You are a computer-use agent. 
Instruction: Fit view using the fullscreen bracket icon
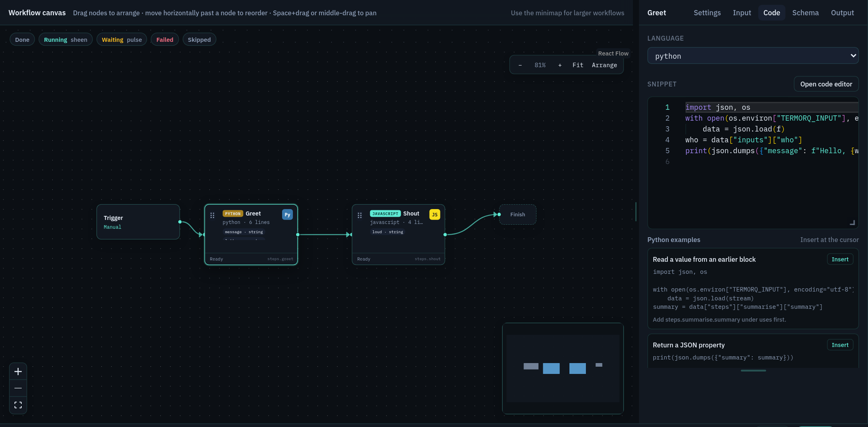(x=18, y=405)
